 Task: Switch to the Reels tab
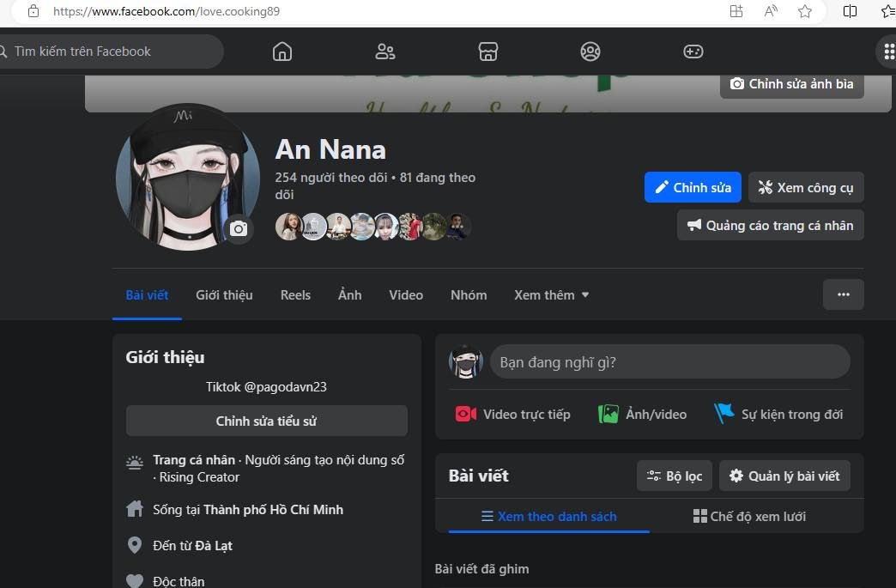tap(295, 295)
